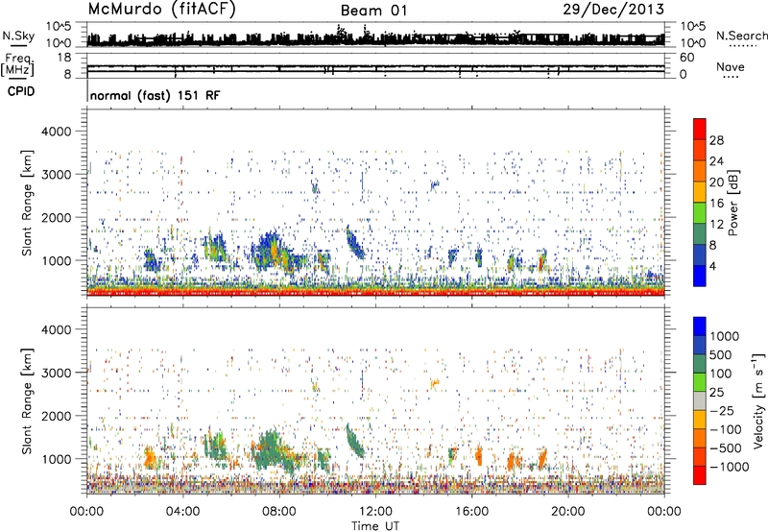Click the green echo streak near 11:00 in velocity panel
768x532 pixels.
click(x=354, y=440)
